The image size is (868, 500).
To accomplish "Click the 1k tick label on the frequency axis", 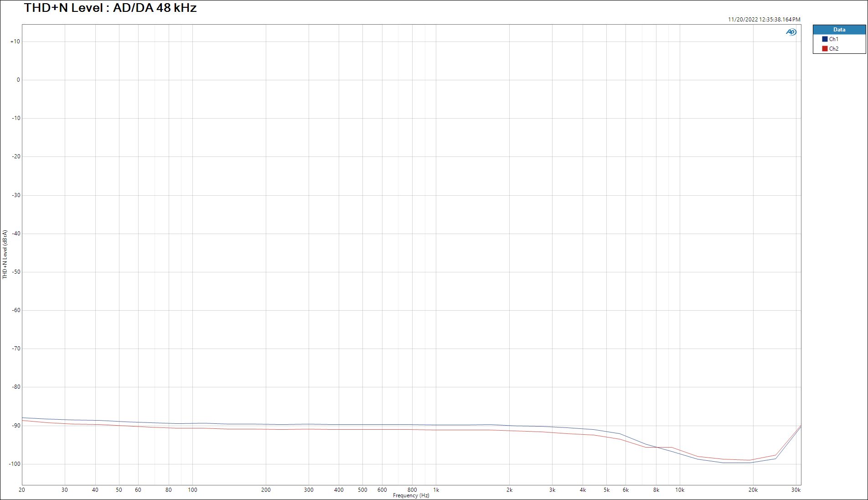I will pos(436,490).
